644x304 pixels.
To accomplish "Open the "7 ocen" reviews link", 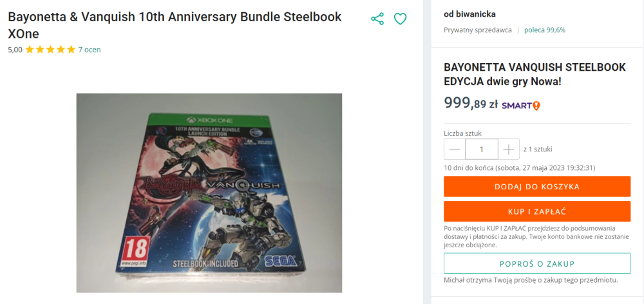I will tap(90, 50).
